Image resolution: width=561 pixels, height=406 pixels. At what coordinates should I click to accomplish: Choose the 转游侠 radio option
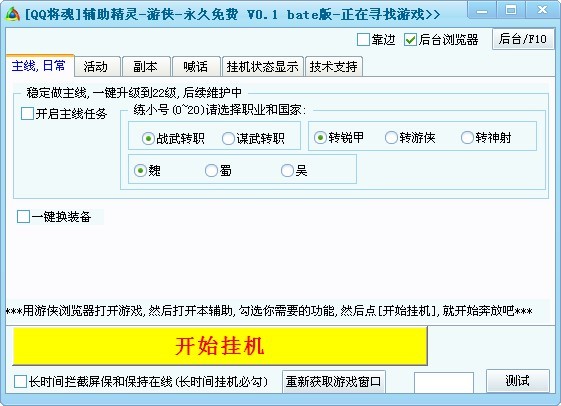point(391,137)
